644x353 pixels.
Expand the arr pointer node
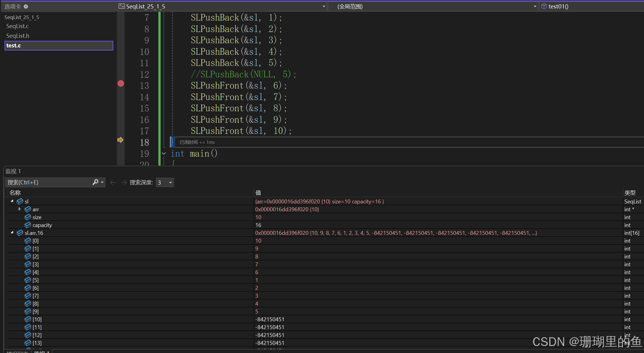(20, 209)
